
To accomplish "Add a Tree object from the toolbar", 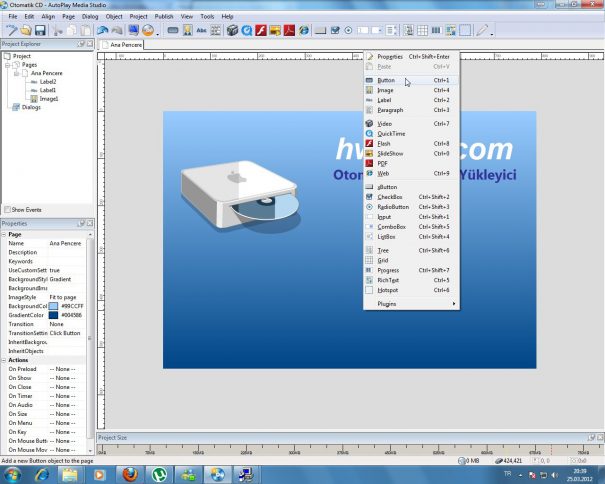I will (408, 30).
